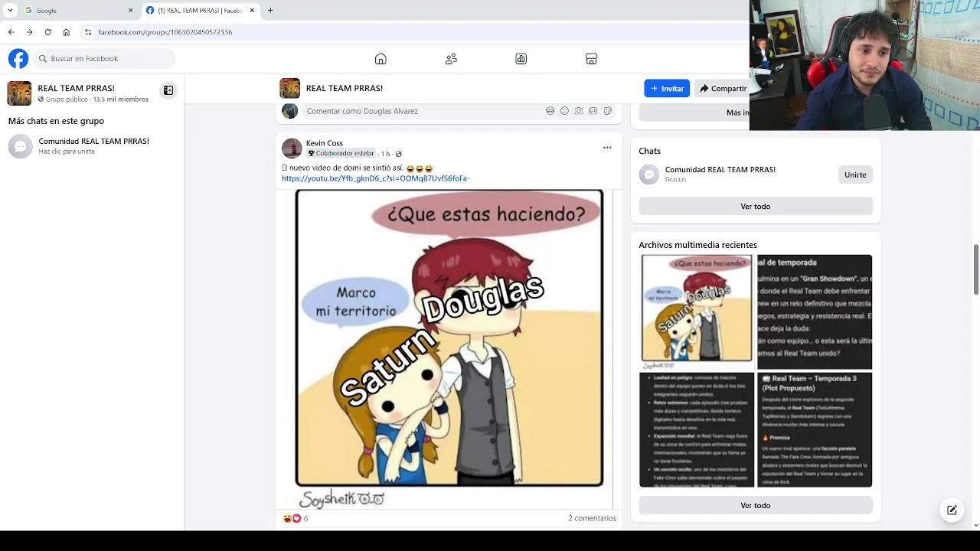
Task: Add a sticker in the comment box
Action: point(607,111)
